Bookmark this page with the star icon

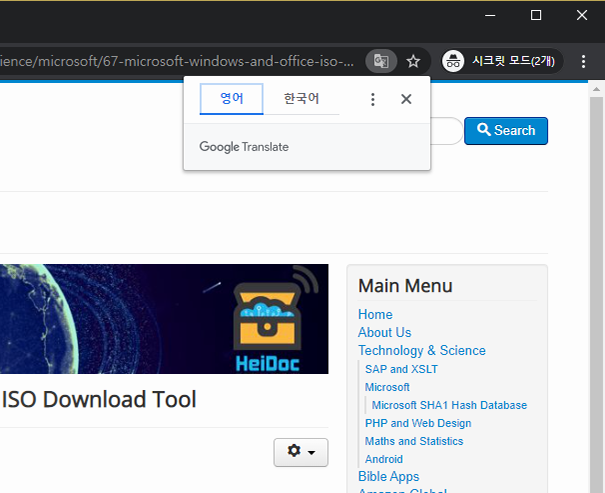(413, 61)
